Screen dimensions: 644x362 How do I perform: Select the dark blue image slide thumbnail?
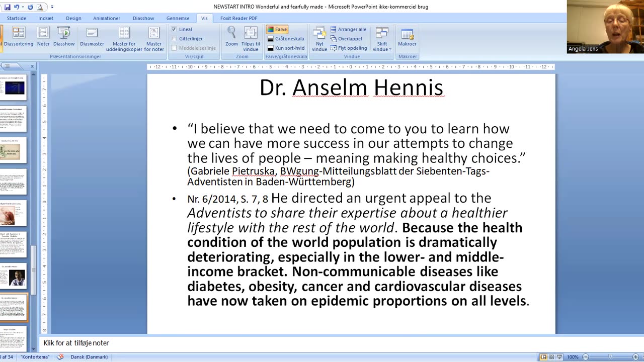tap(14, 87)
